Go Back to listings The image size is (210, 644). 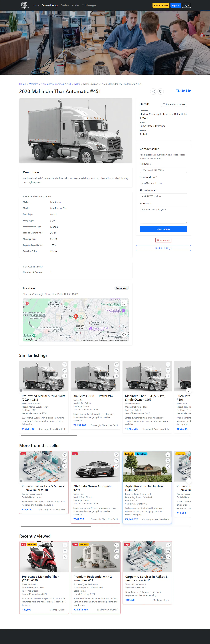163,248
